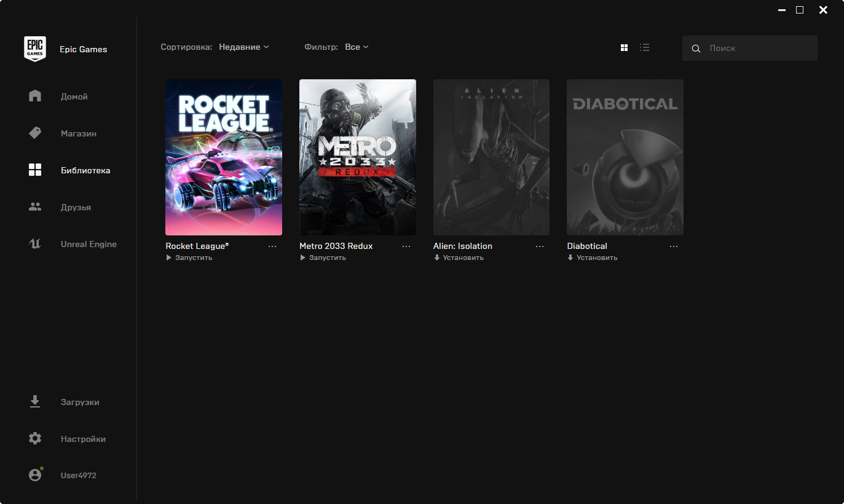Viewport: 844px width, 504px height.
Task: Click the Epic Games shield logo
Action: 35,49
